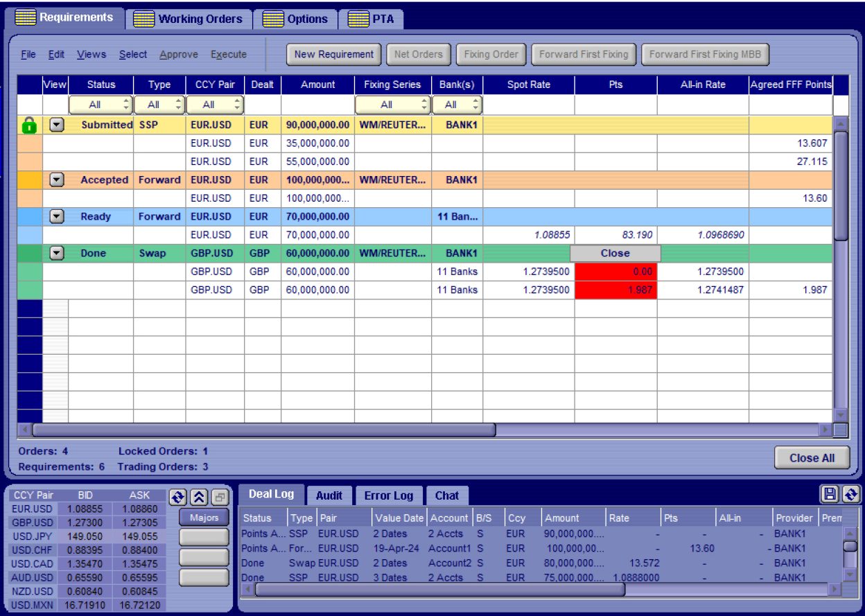Refresh the Deal Log panel

(851, 494)
